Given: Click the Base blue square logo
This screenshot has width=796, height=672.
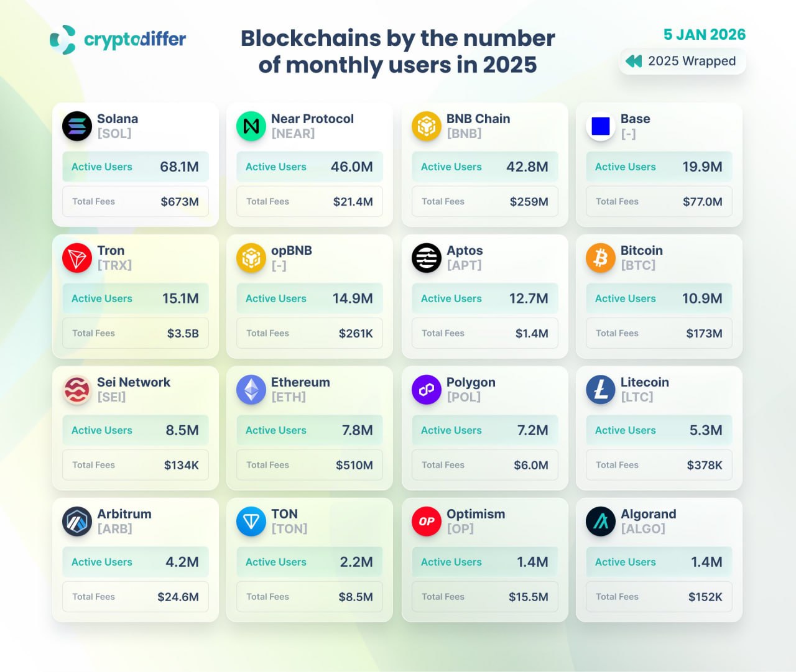Looking at the screenshot, I should click(x=601, y=126).
